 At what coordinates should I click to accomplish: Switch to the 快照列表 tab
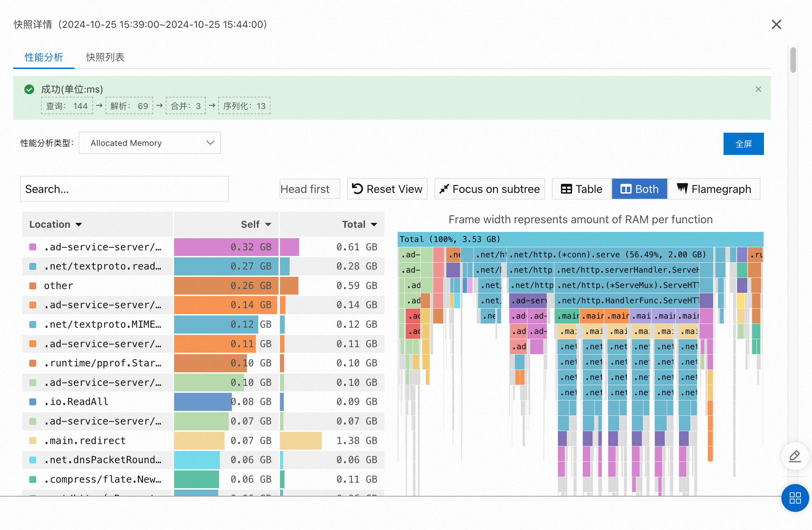click(105, 57)
